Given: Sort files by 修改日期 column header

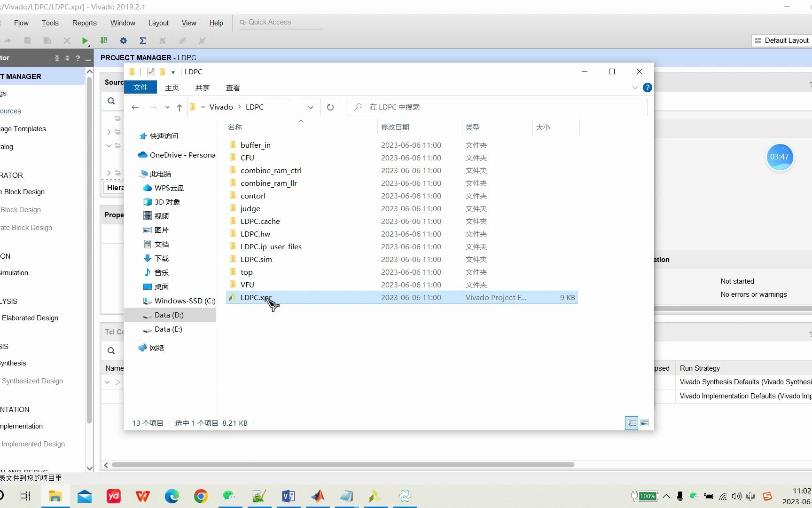Looking at the screenshot, I should [x=395, y=127].
